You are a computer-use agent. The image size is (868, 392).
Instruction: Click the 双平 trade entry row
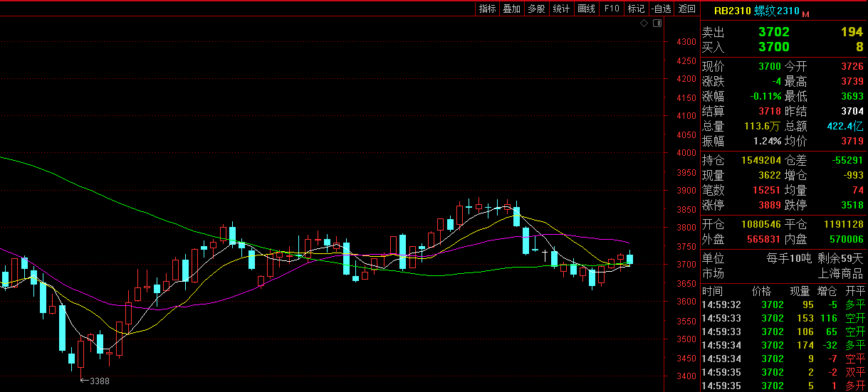[x=782, y=372]
